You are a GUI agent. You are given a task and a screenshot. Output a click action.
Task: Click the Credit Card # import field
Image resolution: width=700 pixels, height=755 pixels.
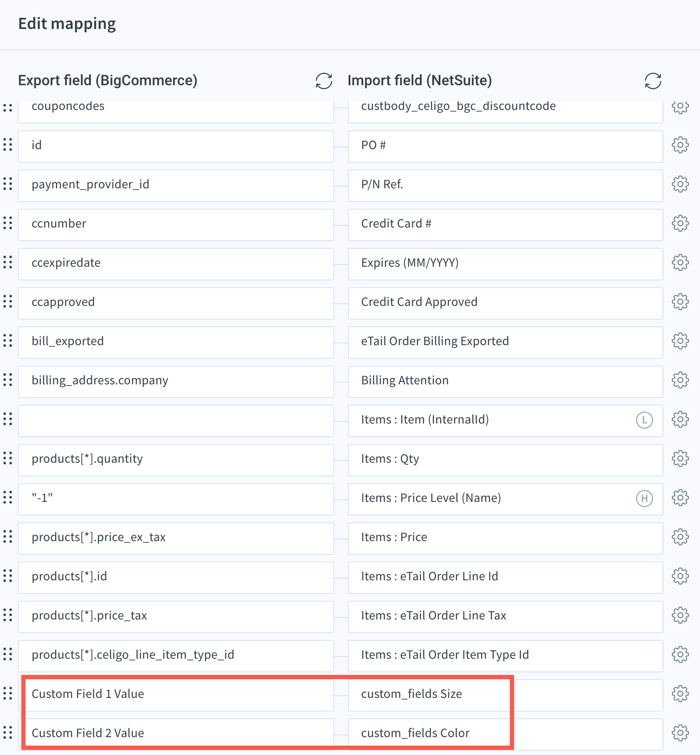coord(505,225)
